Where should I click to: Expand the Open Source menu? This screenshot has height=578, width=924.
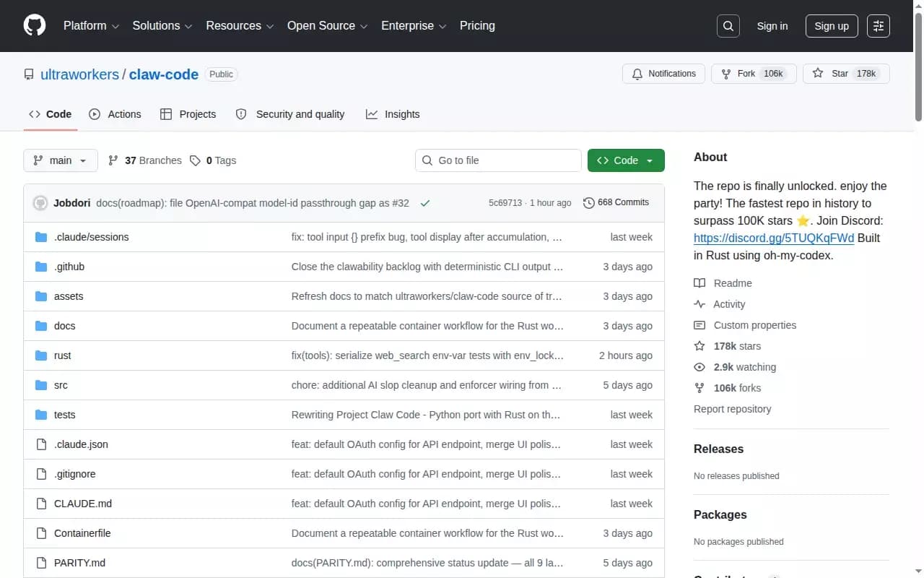328,26
